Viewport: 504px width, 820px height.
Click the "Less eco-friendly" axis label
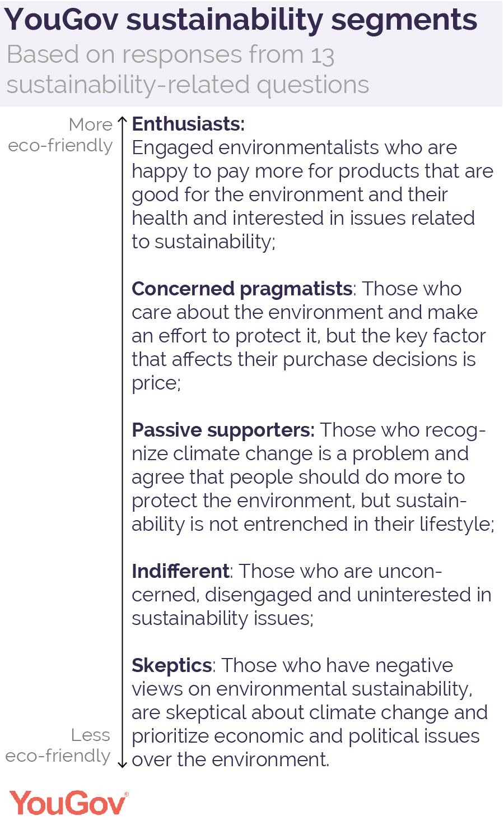[59, 745]
